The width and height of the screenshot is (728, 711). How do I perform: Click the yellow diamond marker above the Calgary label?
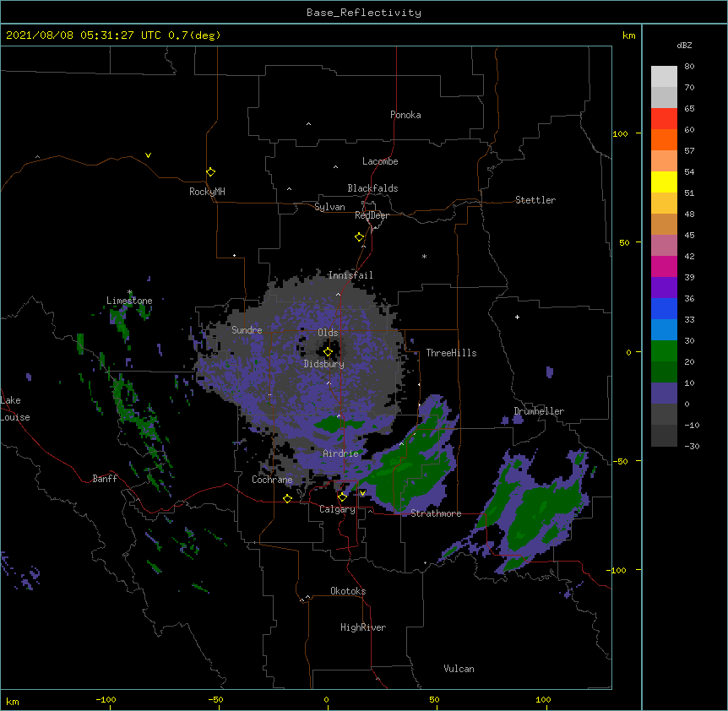point(342,497)
